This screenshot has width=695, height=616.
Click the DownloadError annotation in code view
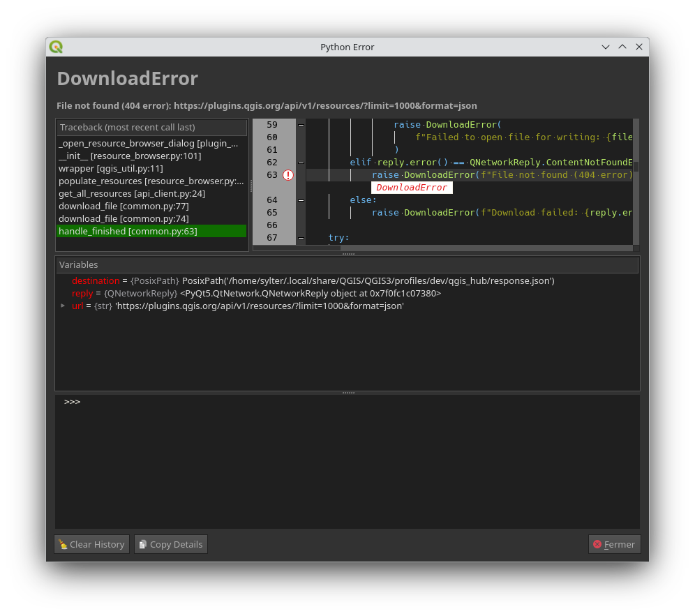[x=412, y=188]
